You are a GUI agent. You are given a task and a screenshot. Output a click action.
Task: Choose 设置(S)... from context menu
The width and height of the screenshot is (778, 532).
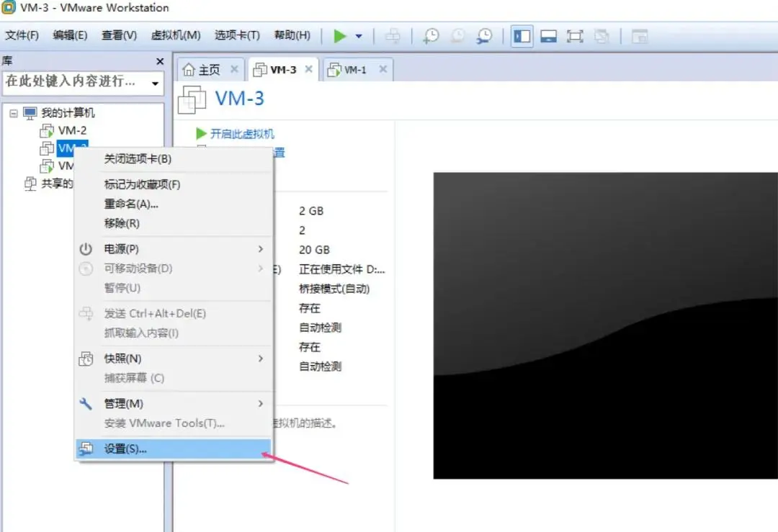pos(174,448)
